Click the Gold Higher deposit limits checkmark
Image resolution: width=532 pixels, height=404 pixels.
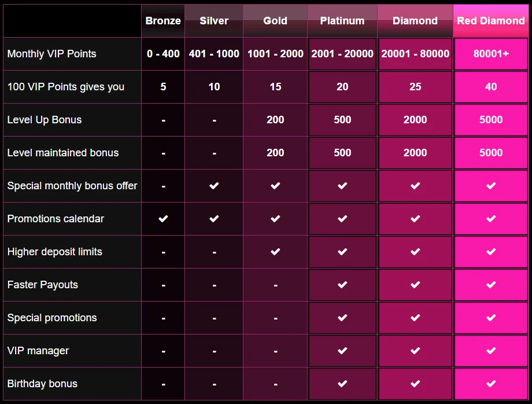275,252
